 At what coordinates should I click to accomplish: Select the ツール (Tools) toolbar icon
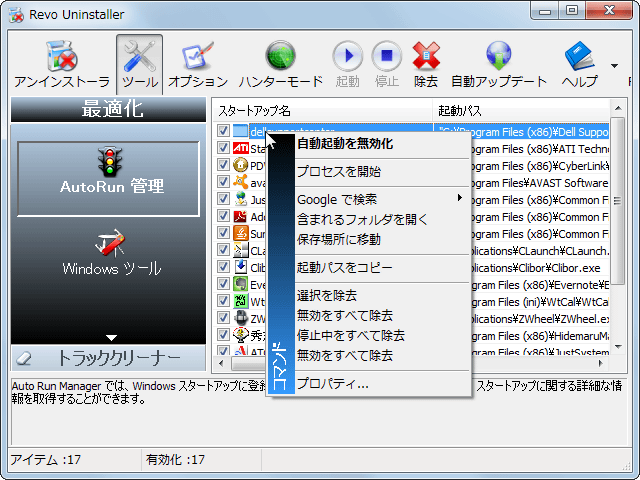pos(139,64)
